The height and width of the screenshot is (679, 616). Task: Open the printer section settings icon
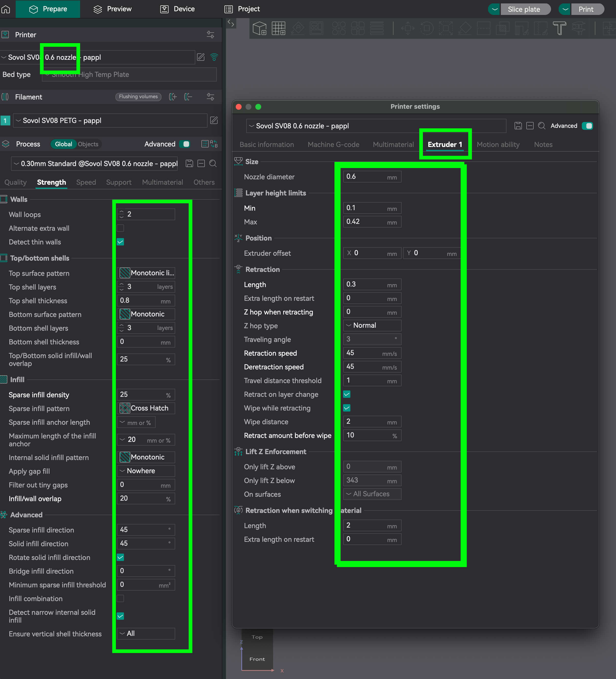coord(210,35)
